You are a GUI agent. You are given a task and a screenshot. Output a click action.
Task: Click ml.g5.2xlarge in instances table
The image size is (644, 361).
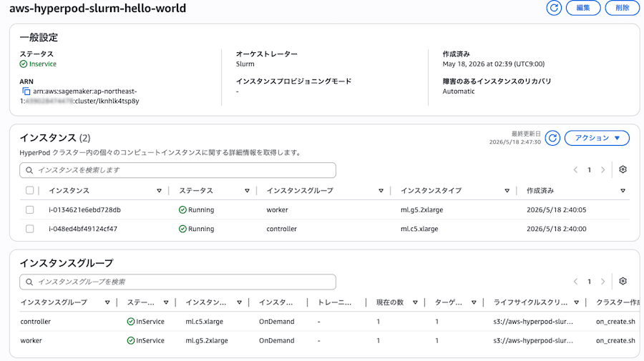(421, 209)
